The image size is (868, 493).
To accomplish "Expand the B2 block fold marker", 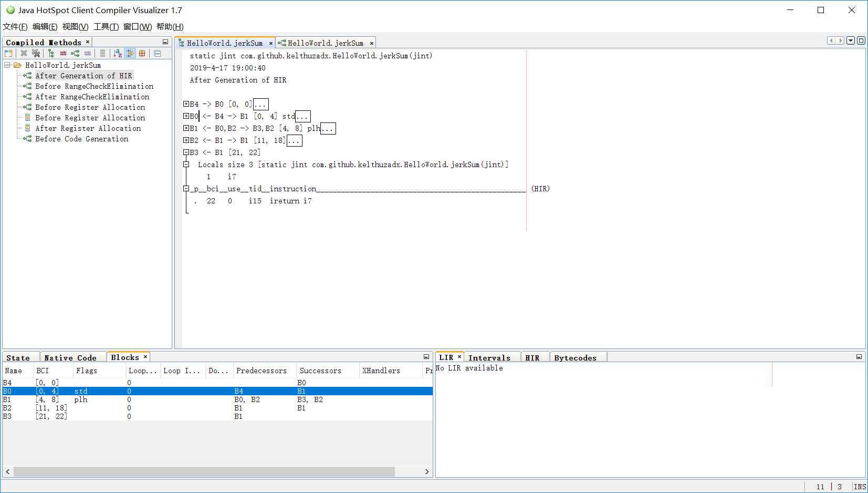I will (x=186, y=140).
